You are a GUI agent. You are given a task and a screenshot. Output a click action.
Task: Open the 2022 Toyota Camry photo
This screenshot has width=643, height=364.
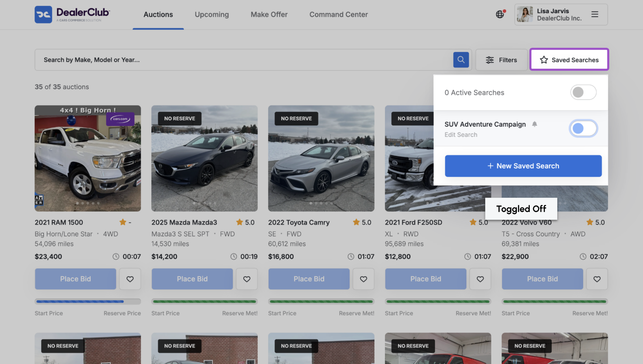click(321, 158)
